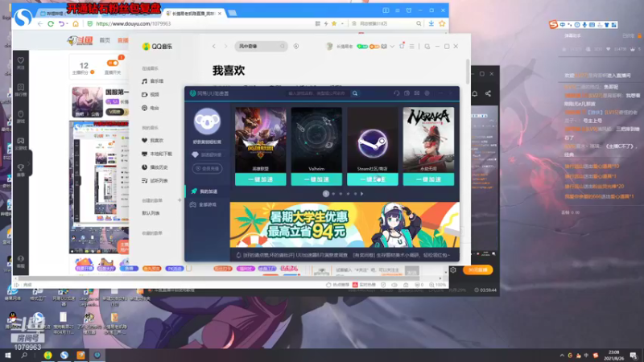Reload the page in the browser toolbar
This screenshot has height=362, width=644.
click(51, 24)
